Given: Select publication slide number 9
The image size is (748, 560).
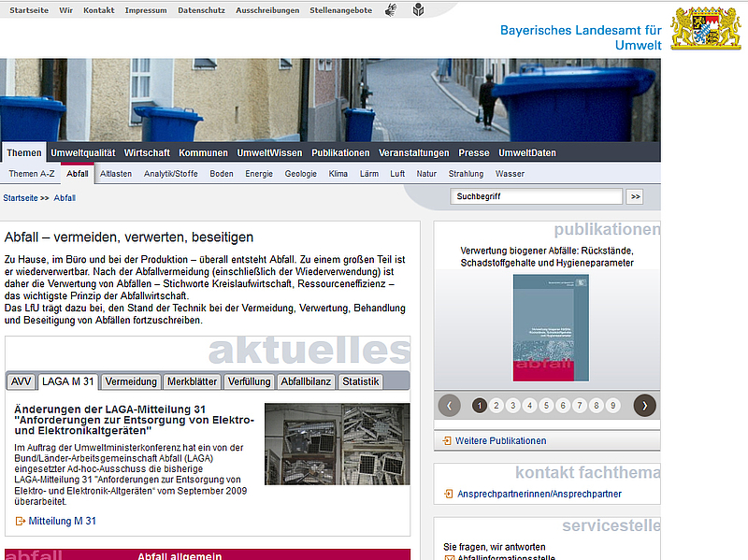Looking at the screenshot, I should point(612,405).
